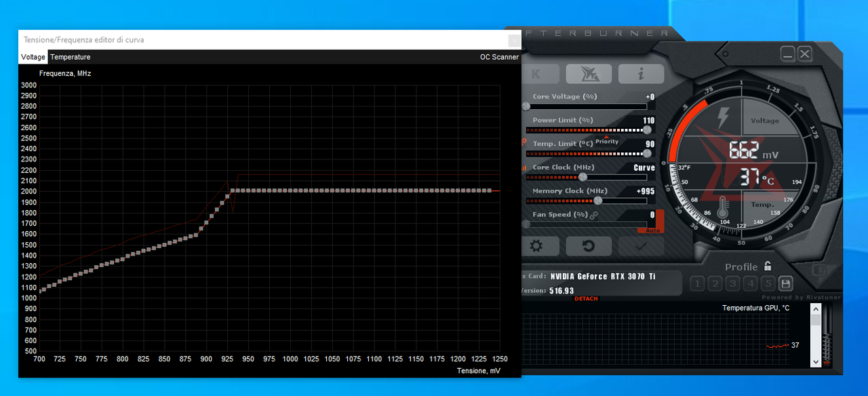Toggle the profile lock padlock icon
868x396 pixels.
click(x=768, y=266)
